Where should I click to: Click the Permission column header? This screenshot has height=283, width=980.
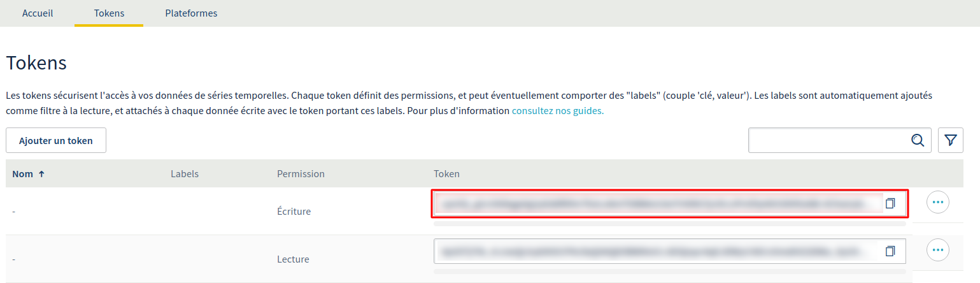[301, 174]
